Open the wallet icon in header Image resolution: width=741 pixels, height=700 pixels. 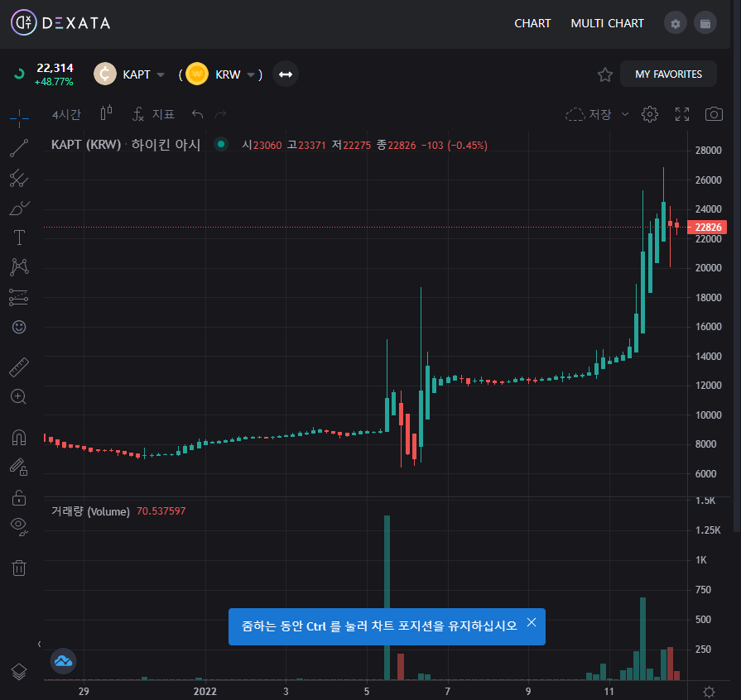(x=705, y=23)
